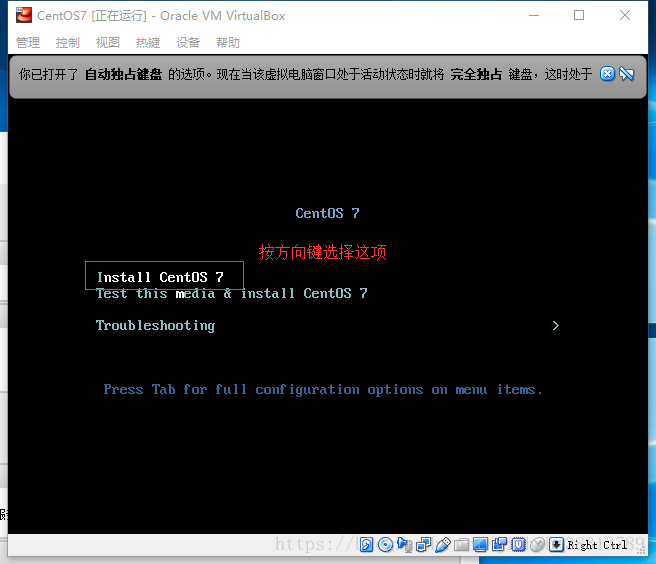The image size is (656, 564).
Task: Click the Right Ctrl host key label
Action: click(x=597, y=545)
